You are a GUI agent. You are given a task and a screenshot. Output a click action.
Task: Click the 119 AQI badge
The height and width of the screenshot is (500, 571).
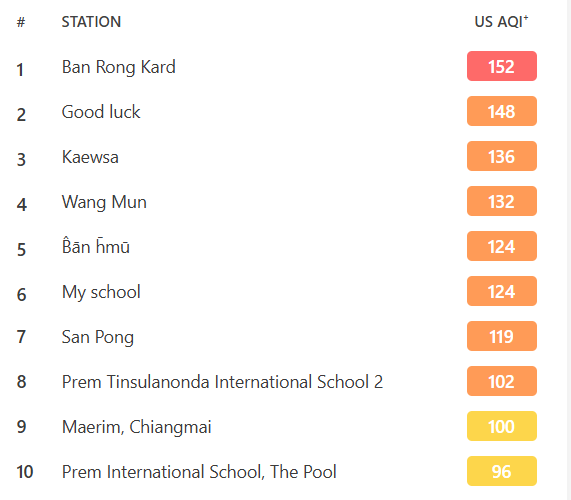[x=502, y=336]
